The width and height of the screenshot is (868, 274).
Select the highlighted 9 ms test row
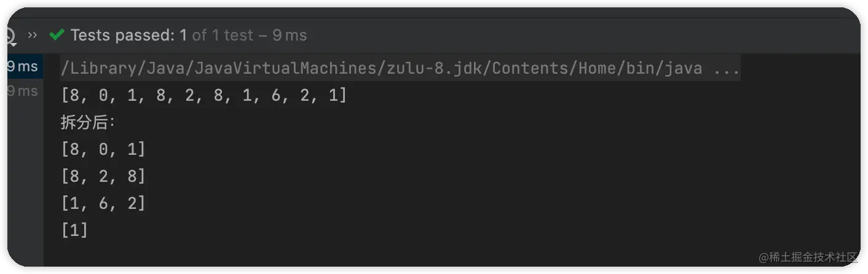(22, 66)
